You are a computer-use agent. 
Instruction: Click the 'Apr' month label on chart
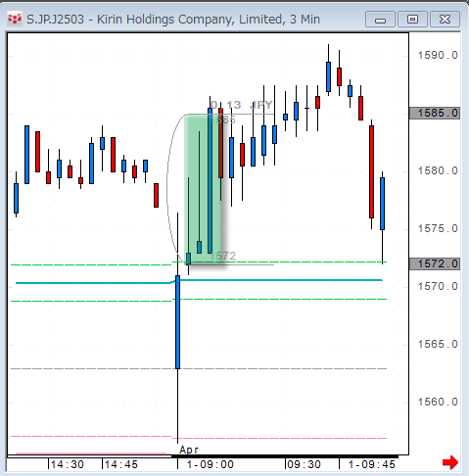point(189,450)
